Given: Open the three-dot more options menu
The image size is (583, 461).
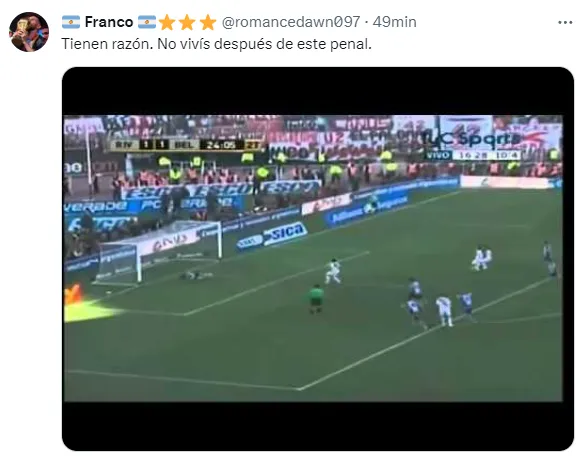Looking at the screenshot, I should click(x=565, y=23).
